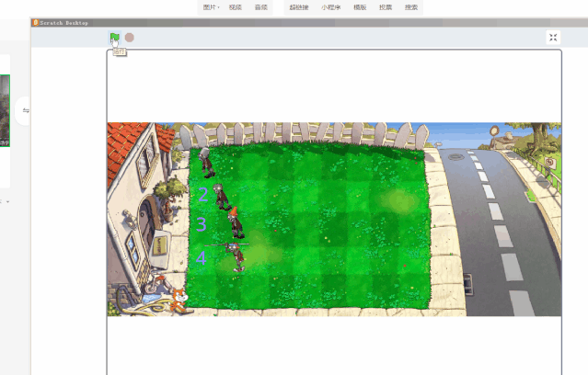Viewport: 588px width, 375px height.
Task: Select the 视频 toolbar item
Action: pyautogui.click(x=236, y=7)
